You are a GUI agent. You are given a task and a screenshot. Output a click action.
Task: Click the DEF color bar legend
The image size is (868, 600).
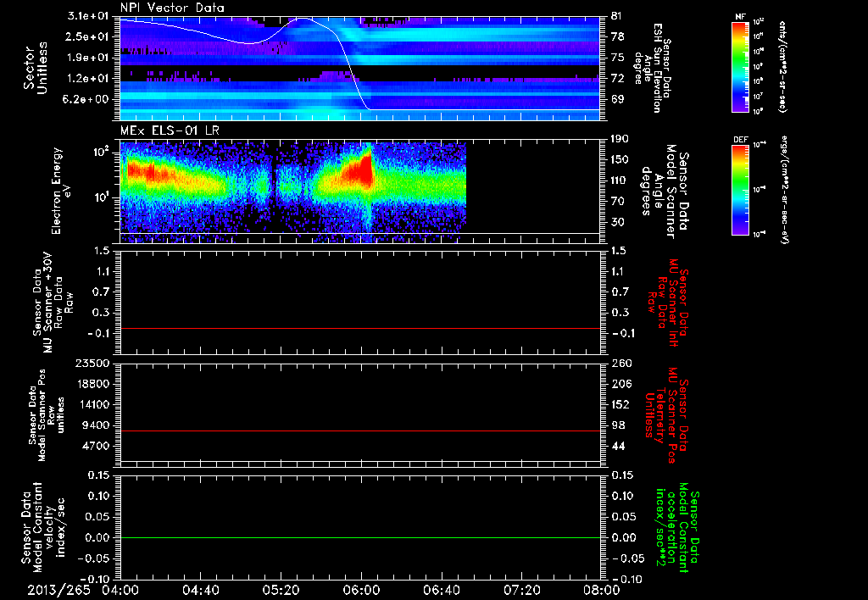coord(740,190)
